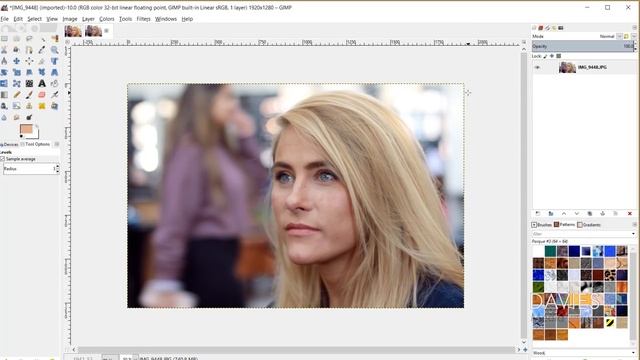
Task: Select the Eraser tool
Action: point(42,95)
